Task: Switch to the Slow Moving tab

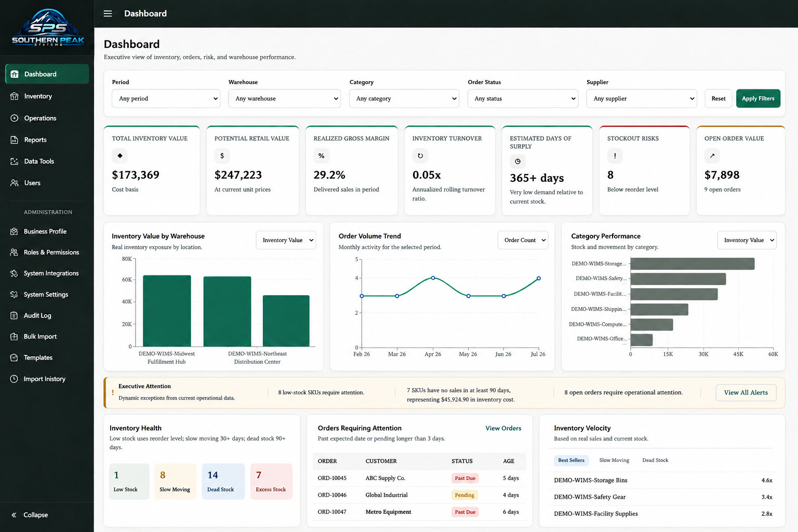Action: (x=614, y=460)
